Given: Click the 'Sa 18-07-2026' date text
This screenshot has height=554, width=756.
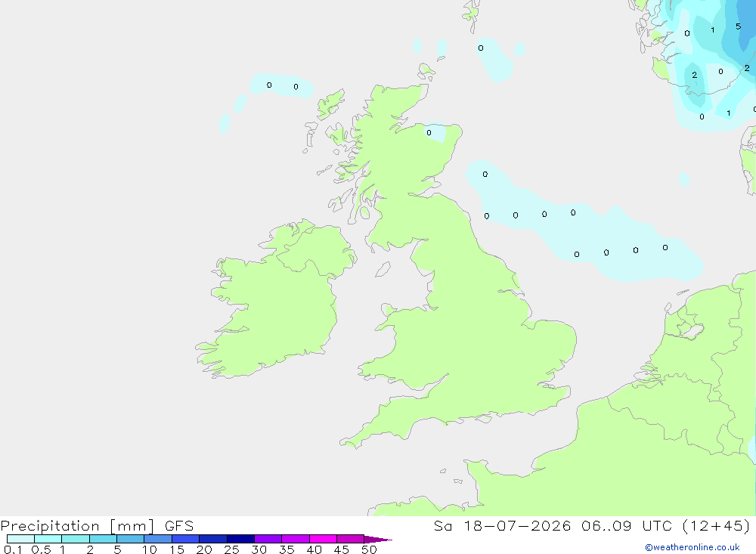Looking at the screenshot, I should [502, 525].
